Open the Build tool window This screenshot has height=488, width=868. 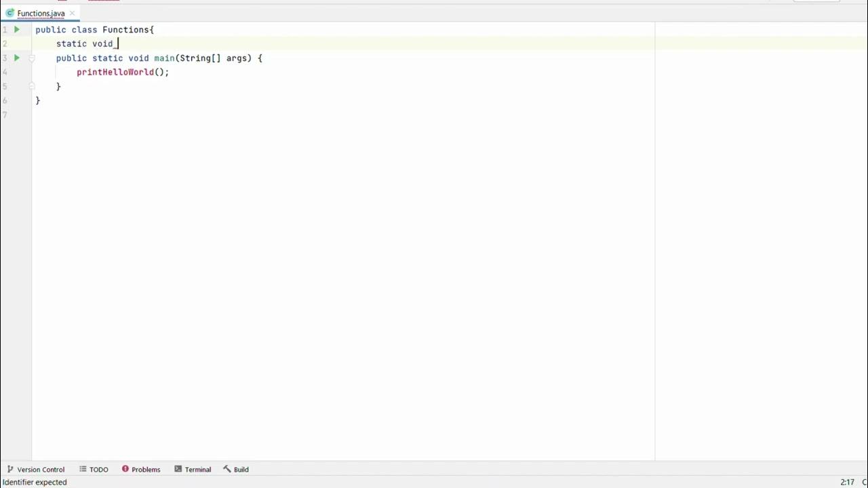tap(236, 469)
